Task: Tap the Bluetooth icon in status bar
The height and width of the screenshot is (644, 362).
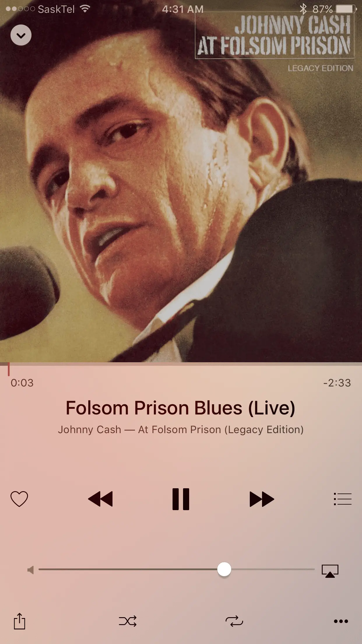Action: tap(303, 9)
